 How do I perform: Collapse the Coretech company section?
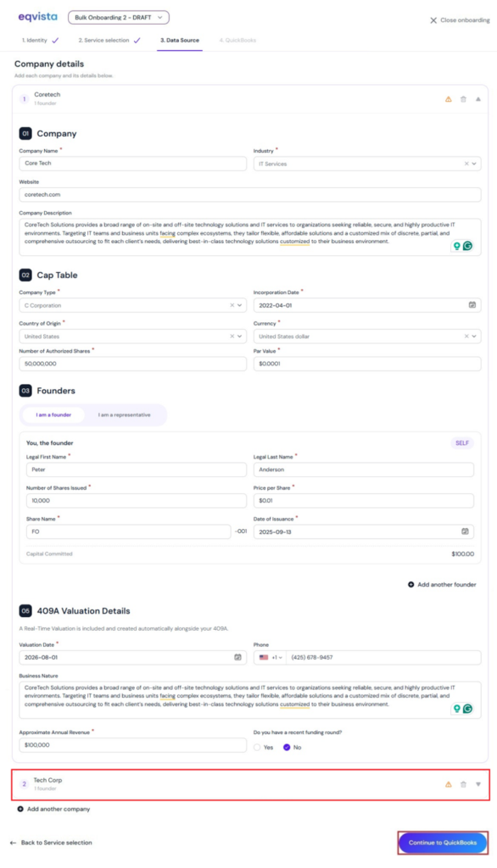[x=478, y=99]
